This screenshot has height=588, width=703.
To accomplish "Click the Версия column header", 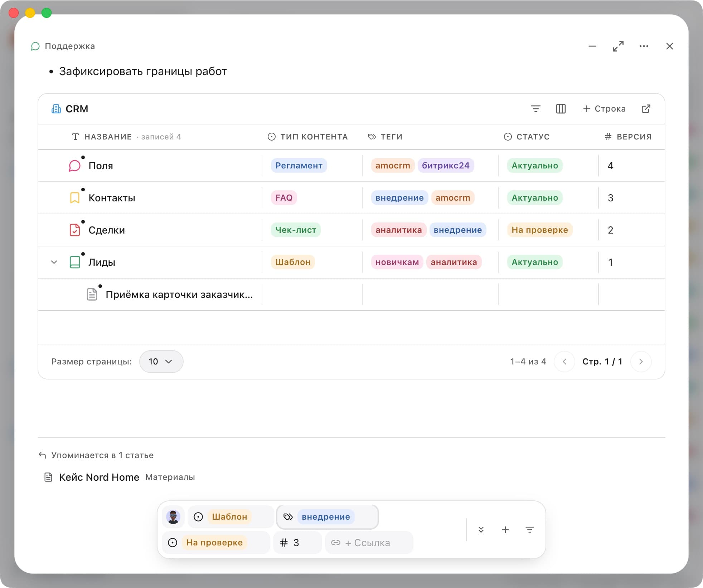I will click(x=628, y=137).
